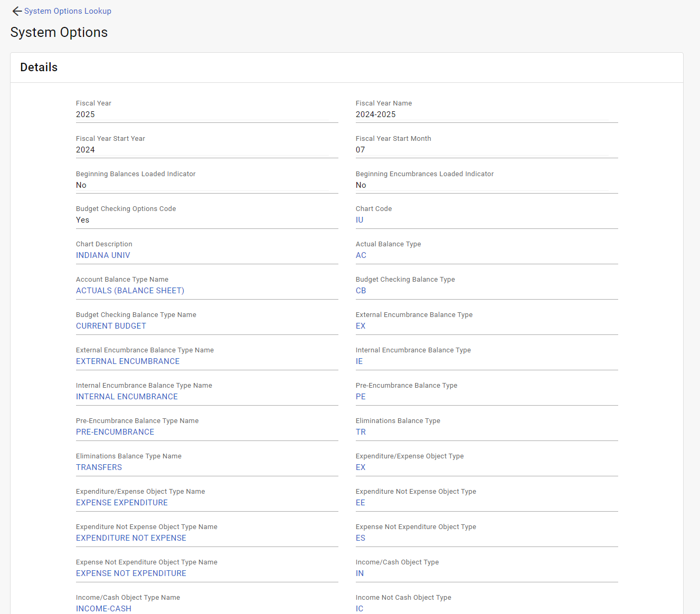Select the Fiscal Year Name value 2024-2025
700x614 pixels.
tap(376, 114)
